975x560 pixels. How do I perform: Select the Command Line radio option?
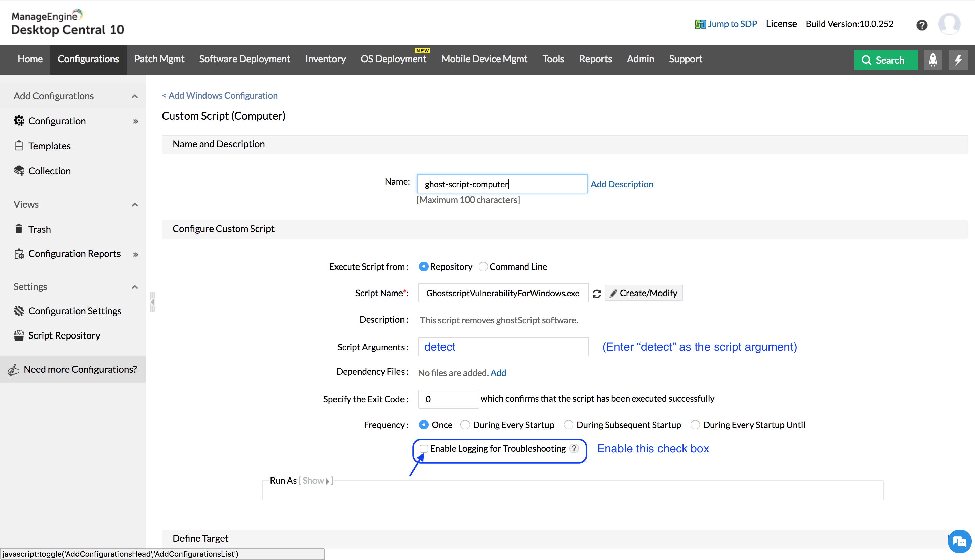pyautogui.click(x=483, y=266)
